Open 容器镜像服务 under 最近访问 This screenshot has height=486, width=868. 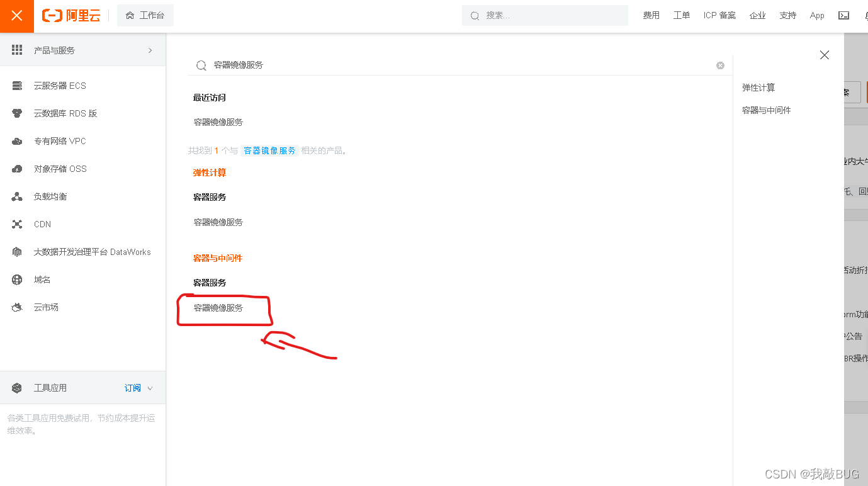(x=218, y=122)
